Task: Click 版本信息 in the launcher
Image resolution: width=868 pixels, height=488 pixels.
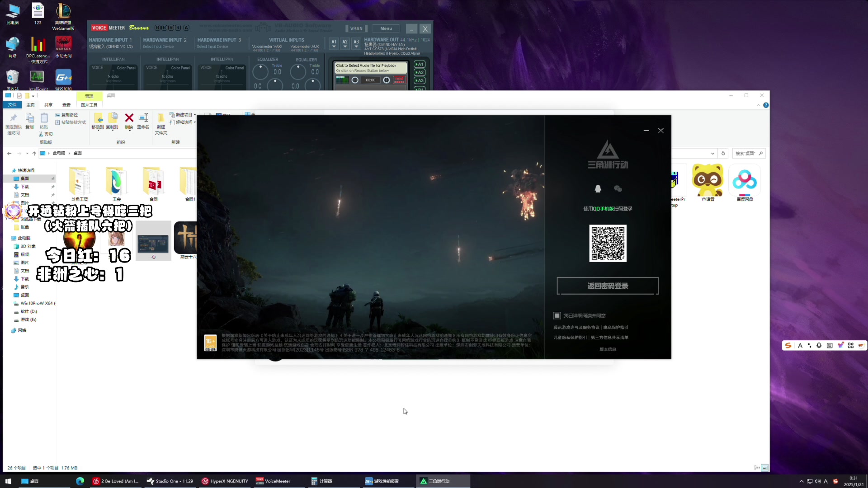Action: (608, 349)
